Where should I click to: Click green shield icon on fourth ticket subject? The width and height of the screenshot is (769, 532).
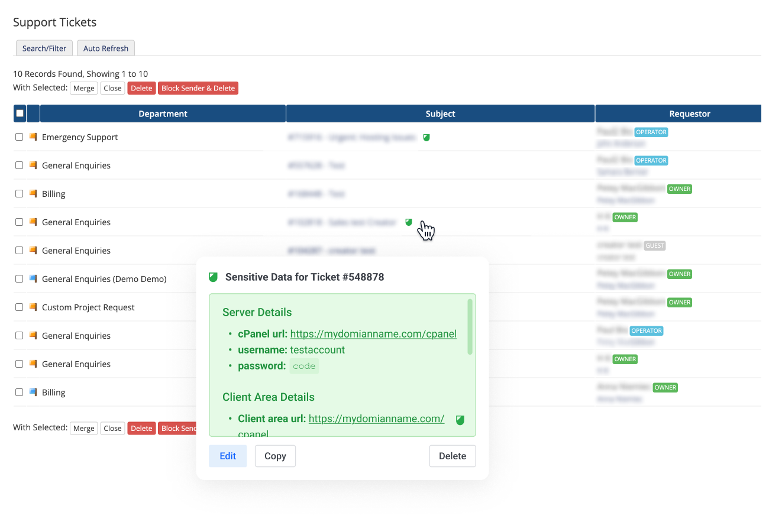(408, 222)
